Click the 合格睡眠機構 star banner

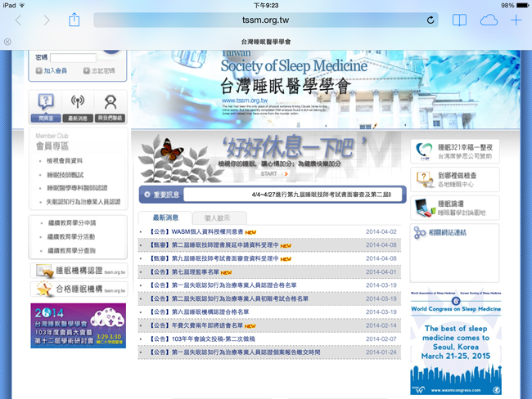pos(79,289)
